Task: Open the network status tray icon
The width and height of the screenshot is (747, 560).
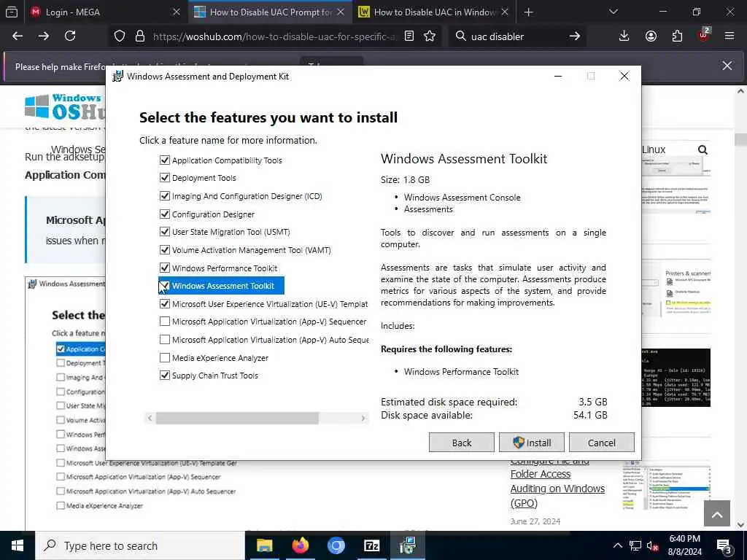Action: (x=635, y=546)
